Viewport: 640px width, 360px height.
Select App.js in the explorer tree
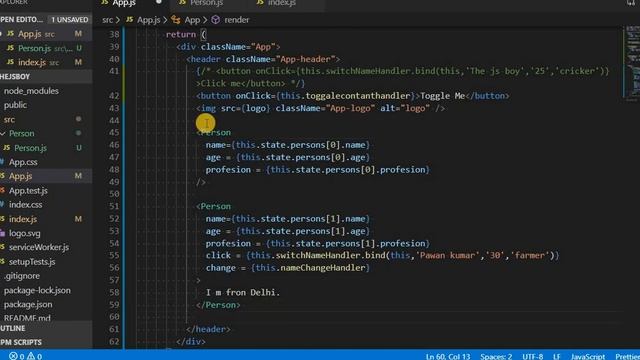click(x=20, y=176)
